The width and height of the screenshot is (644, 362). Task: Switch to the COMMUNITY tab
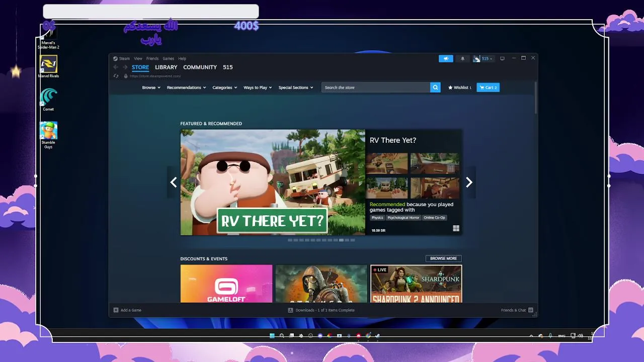[200, 67]
